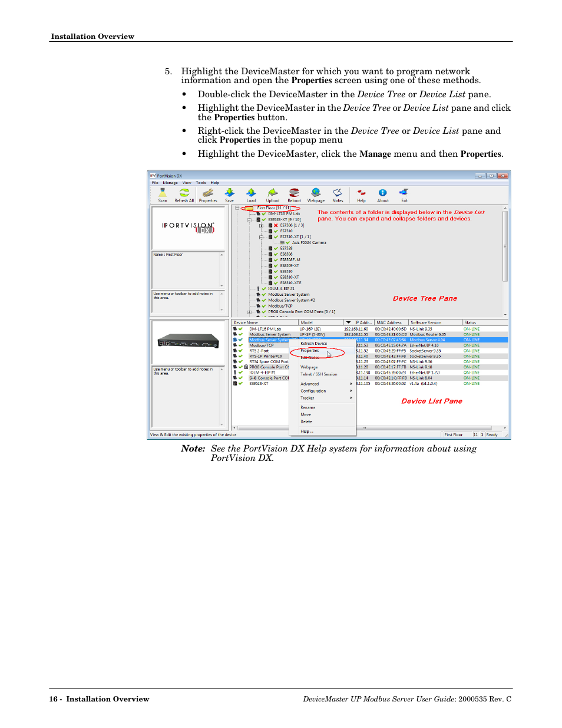The width and height of the screenshot is (562, 728).
Task: Select IOLM-4-EIP #1 in device tree
Action: pos(281,289)
